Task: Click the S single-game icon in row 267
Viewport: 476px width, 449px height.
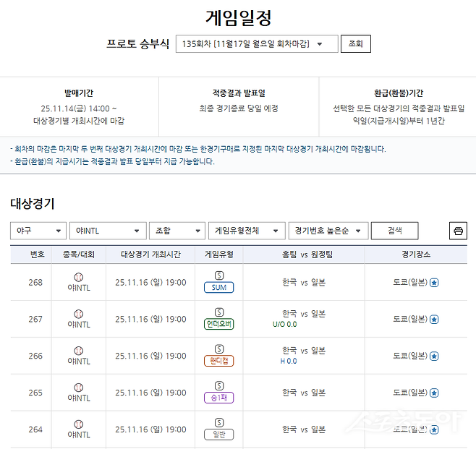Action: 219,312
